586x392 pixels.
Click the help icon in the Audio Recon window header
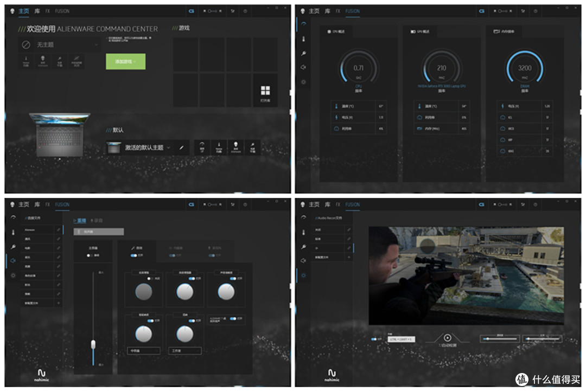coord(535,204)
